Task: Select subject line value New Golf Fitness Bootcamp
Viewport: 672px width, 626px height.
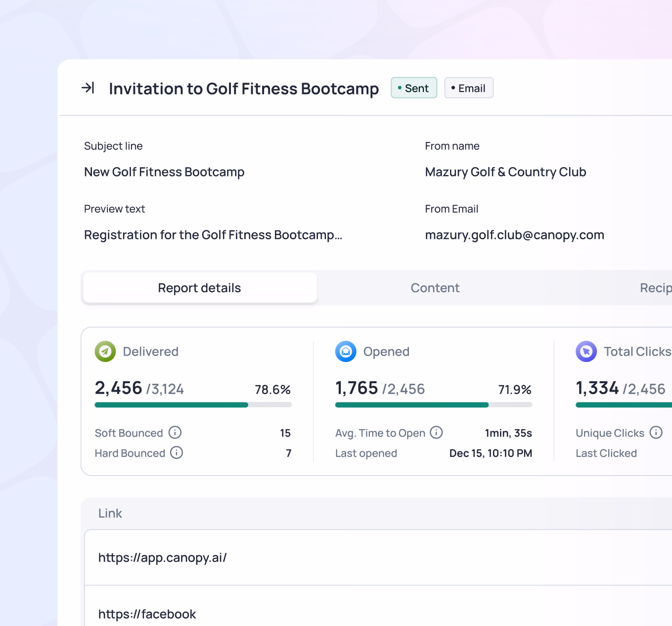Action: point(164,172)
